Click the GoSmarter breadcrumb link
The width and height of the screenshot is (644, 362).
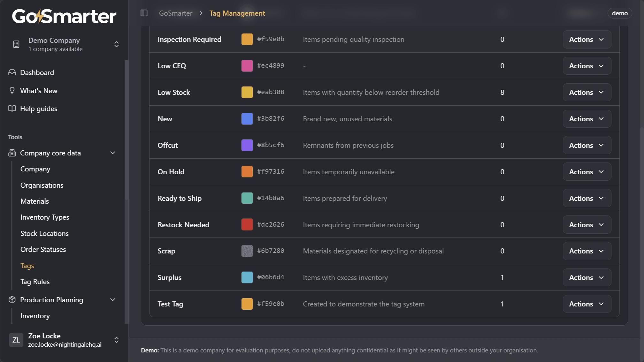point(175,13)
